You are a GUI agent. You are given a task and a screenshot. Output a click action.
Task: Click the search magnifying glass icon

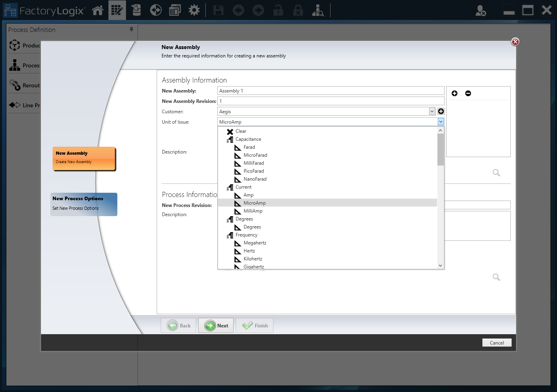(x=496, y=172)
